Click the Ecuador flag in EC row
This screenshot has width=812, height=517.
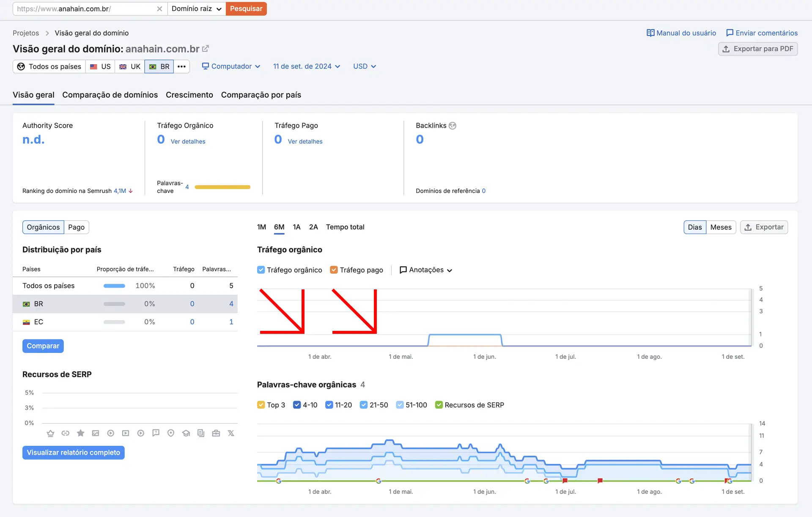26,322
